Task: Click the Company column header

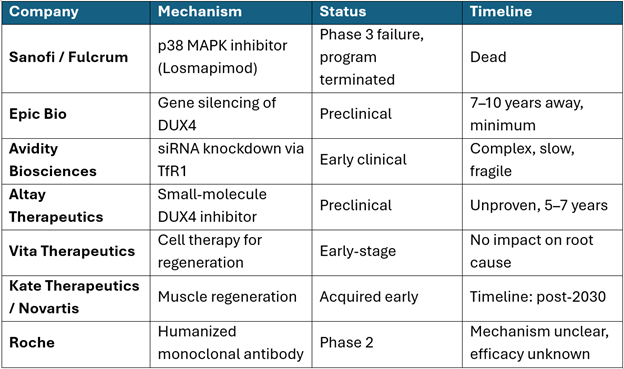Action: [x=76, y=12]
